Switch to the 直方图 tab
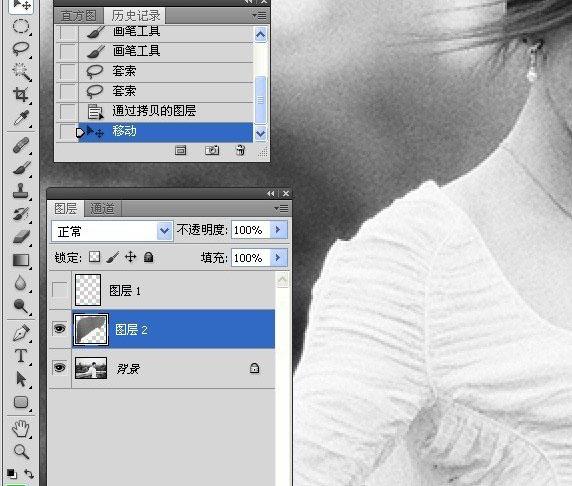 (x=78, y=16)
